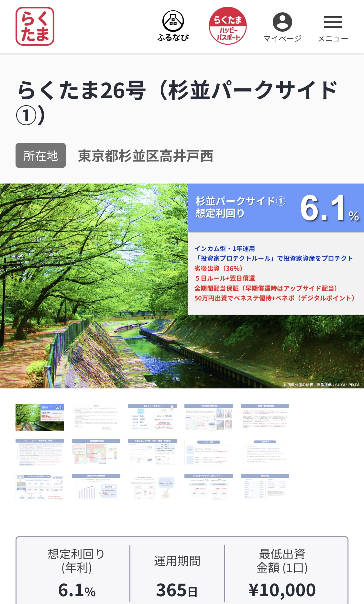Go to マイページ profile icon
Viewport: 364px width, 604px height.
282,27
